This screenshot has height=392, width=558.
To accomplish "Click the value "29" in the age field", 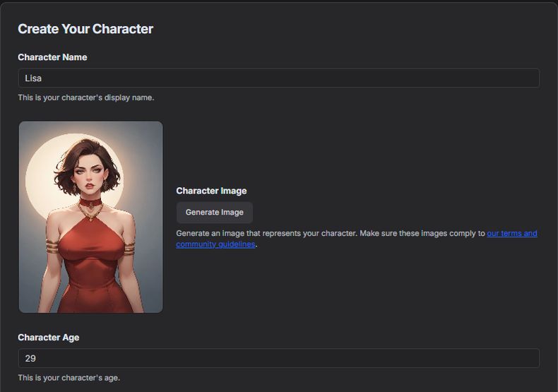I will click(x=30, y=358).
